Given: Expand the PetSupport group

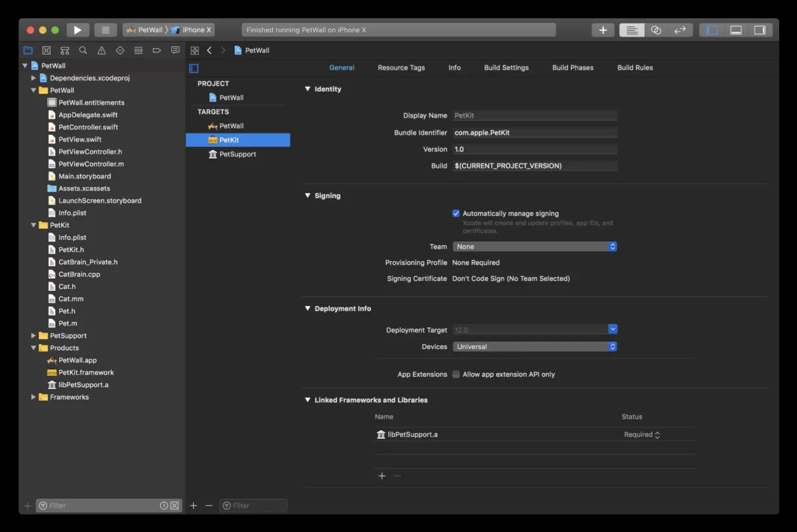Looking at the screenshot, I should point(33,336).
